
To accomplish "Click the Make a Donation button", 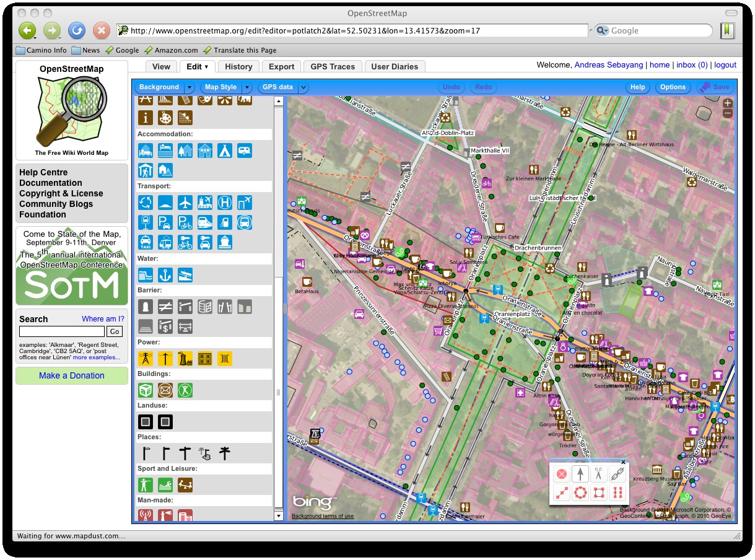I will point(72,375).
